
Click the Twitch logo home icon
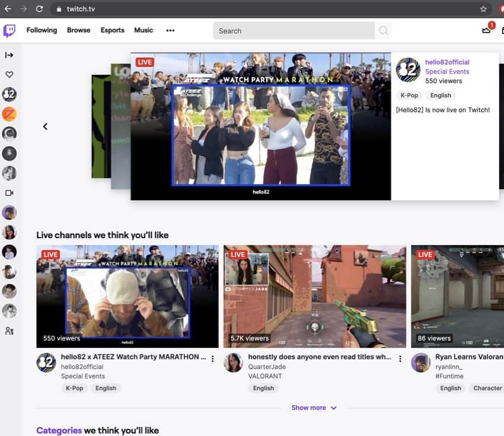[9, 31]
